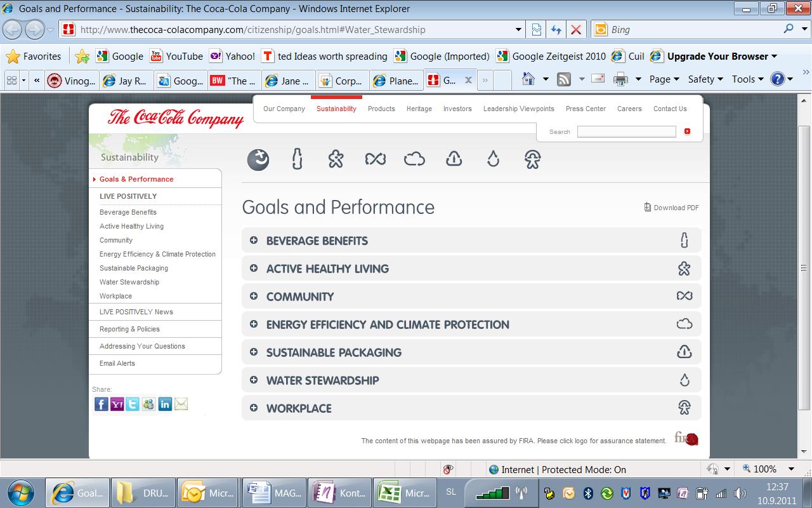Screen dimensions: 812x508
Task: Open the Tools dropdown menu
Action: coord(748,79)
